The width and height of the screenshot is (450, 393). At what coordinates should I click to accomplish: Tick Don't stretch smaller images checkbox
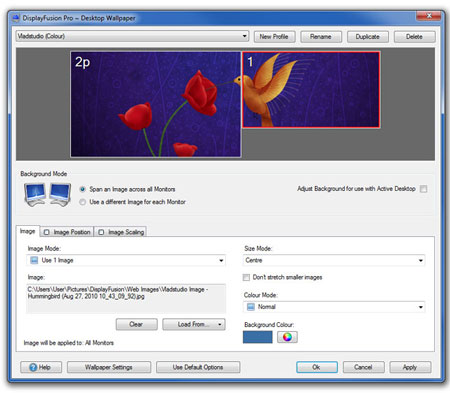pos(246,277)
